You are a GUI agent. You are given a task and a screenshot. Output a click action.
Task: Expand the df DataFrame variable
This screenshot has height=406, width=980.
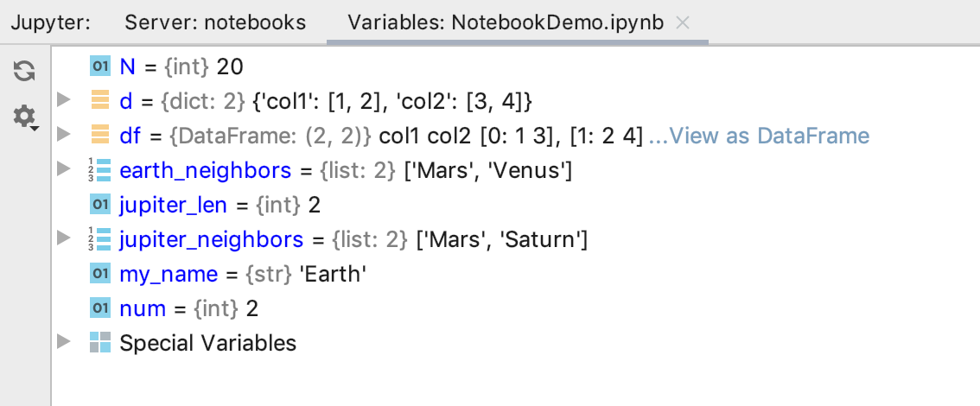pyautogui.click(x=64, y=134)
